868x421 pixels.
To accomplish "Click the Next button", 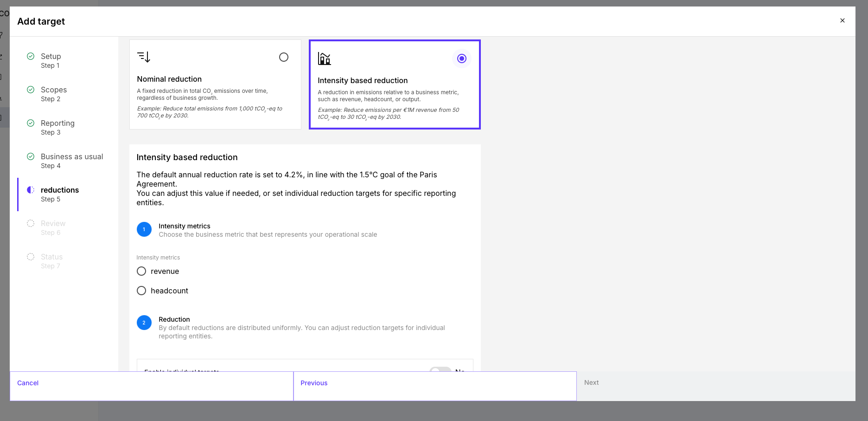I will point(716,386).
